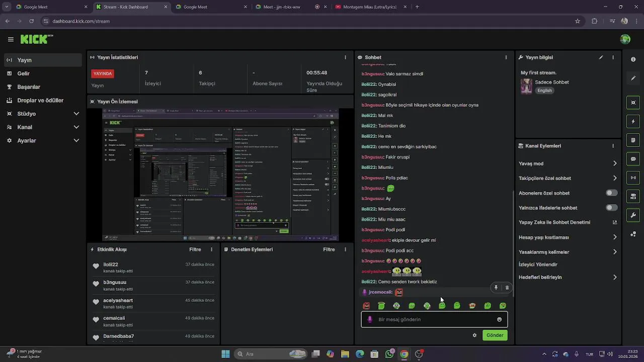Open Yayın İstatistikleri three-dot menu
Image resolution: width=644 pixels, height=362 pixels.
[345, 57]
